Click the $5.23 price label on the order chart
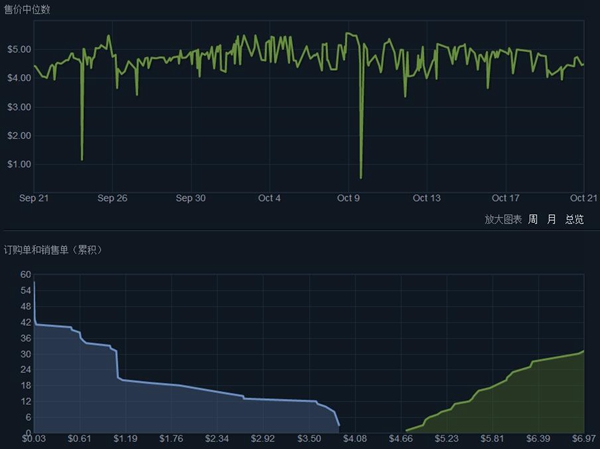The image size is (600, 449). (447, 439)
